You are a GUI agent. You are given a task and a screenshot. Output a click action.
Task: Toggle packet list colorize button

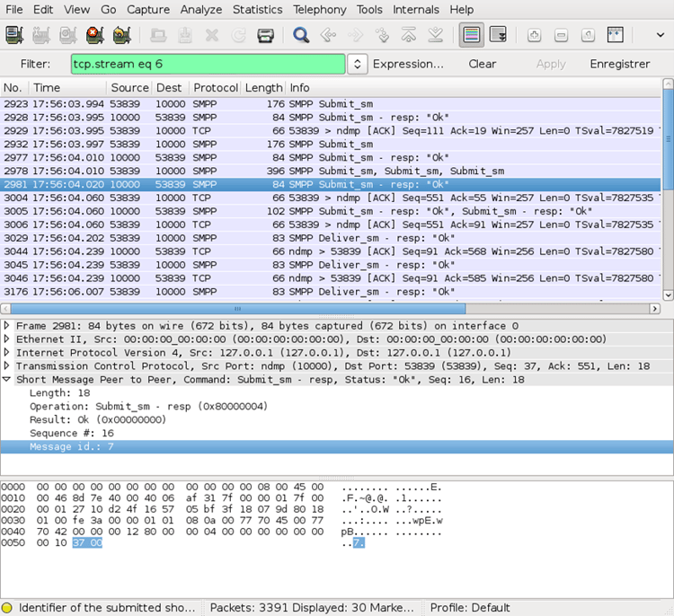point(471,36)
